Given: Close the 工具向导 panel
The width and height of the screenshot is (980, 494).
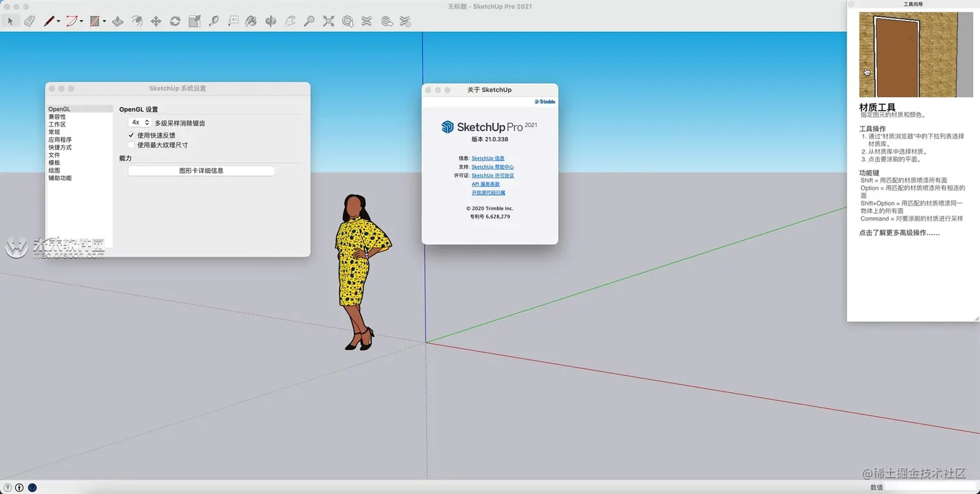Looking at the screenshot, I should 851,4.
